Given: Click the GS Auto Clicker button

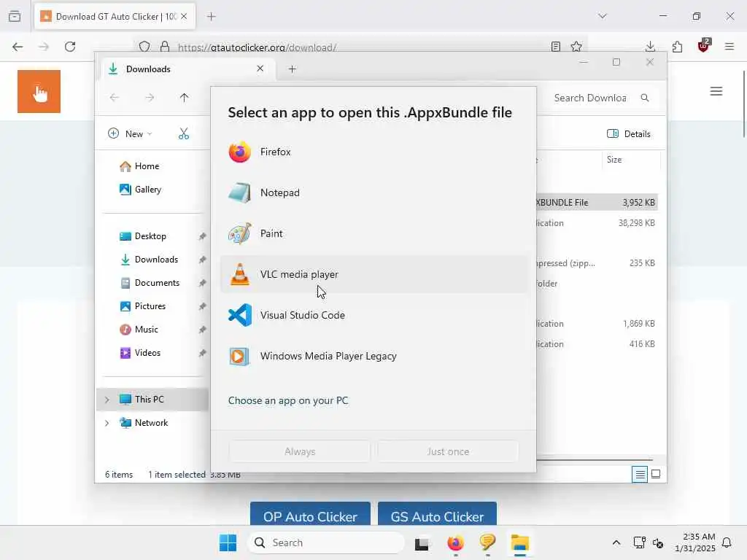Looking at the screenshot, I should click(x=438, y=514).
